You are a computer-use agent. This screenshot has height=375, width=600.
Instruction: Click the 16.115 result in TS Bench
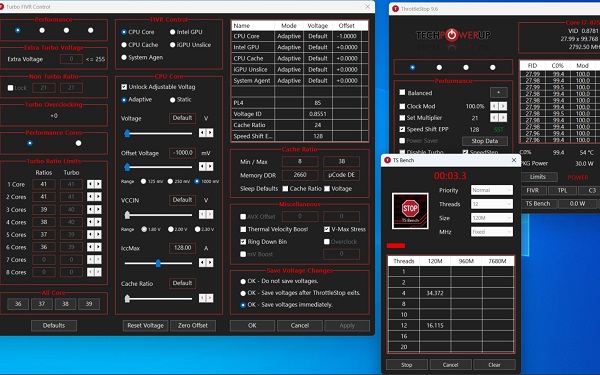(435, 325)
